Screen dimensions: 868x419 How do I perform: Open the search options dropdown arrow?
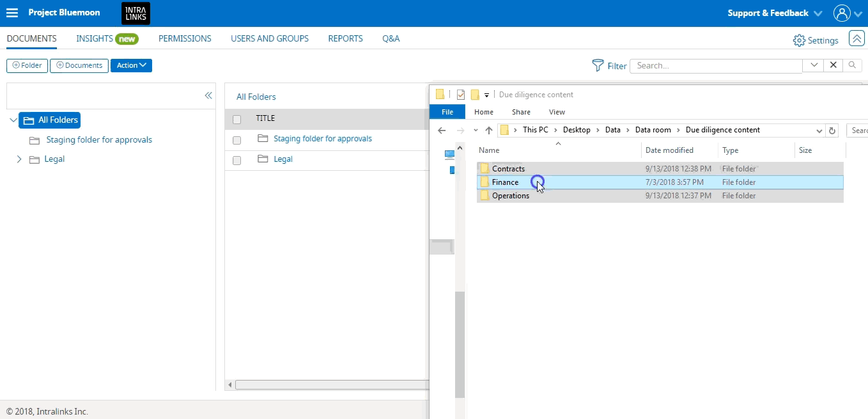tap(814, 65)
